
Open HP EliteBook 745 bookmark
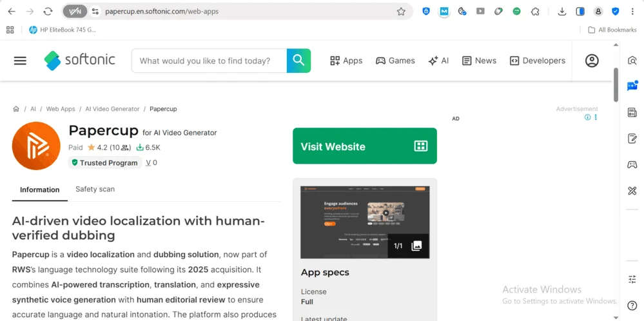coord(63,30)
